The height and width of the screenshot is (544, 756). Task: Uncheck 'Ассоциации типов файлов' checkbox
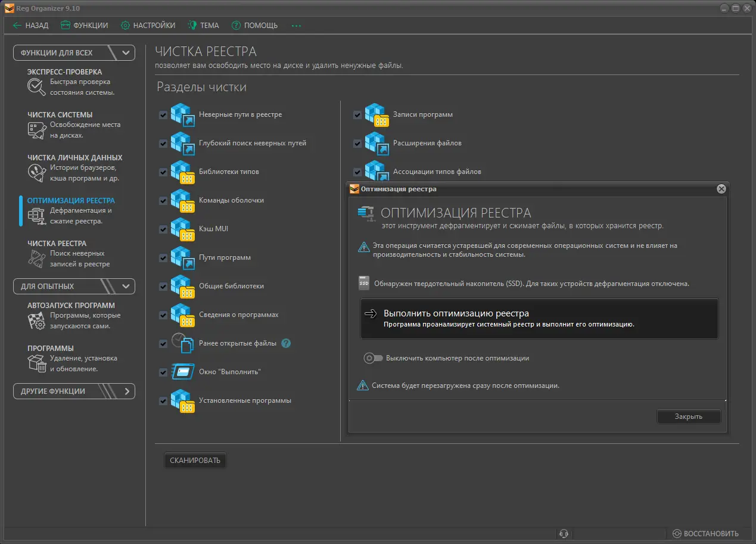coord(357,172)
